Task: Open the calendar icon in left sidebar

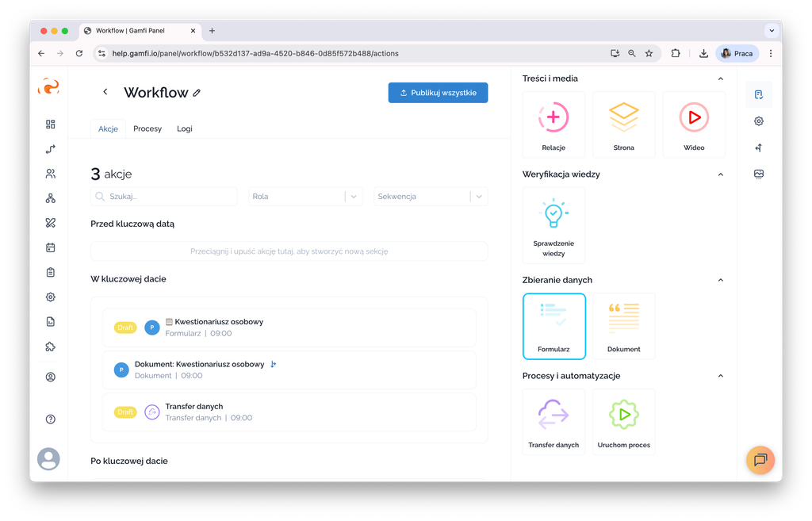Action: 51,247
